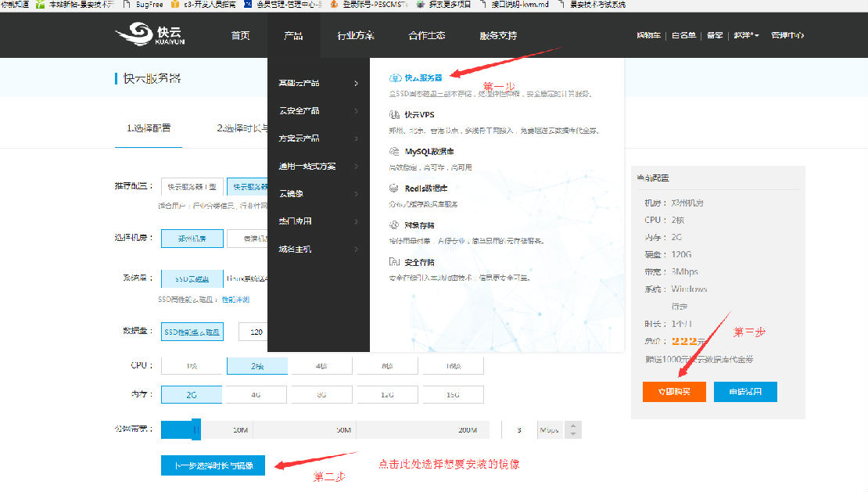Viewport: 868px width, 492px height.
Task: Click the 快云VPS product icon
Action: 396,114
